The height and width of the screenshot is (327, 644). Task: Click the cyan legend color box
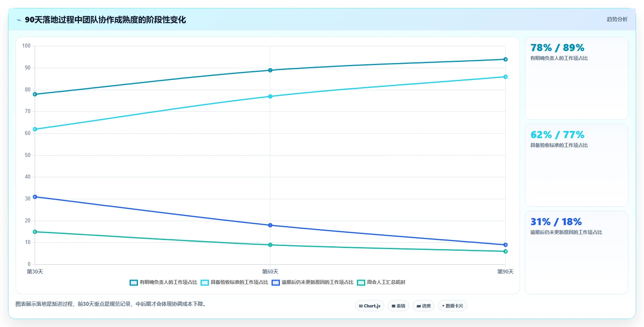click(205, 283)
